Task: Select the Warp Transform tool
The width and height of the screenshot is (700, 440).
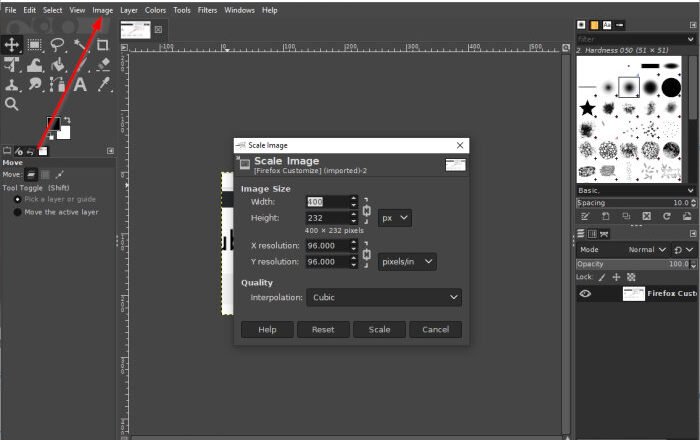Action: point(34,65)
